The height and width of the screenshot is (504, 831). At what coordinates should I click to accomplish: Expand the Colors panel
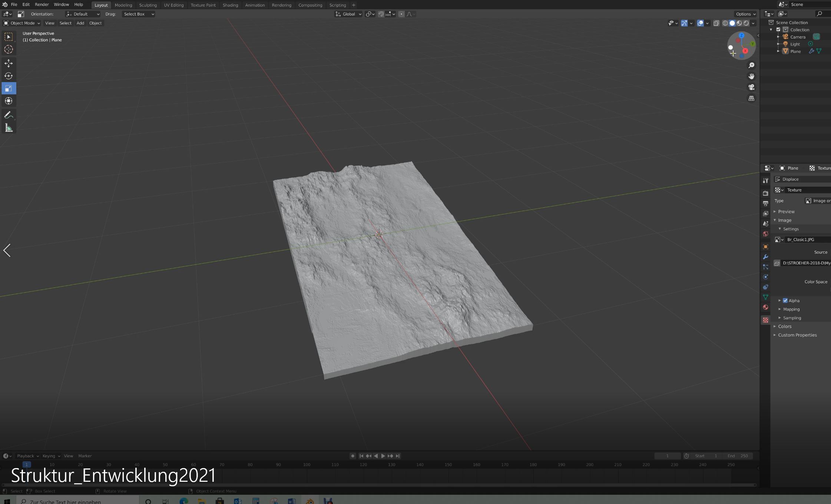pyautogui.click(x=784, y=326)
